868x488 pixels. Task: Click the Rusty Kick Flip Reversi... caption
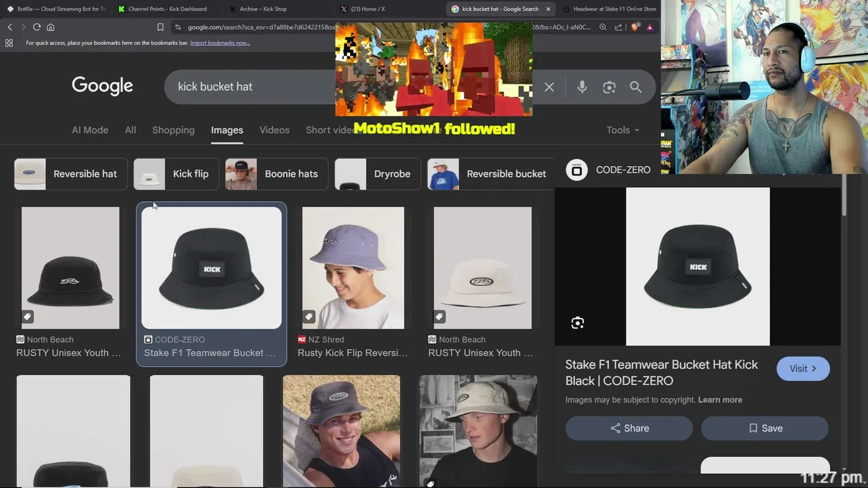[353, 353]
